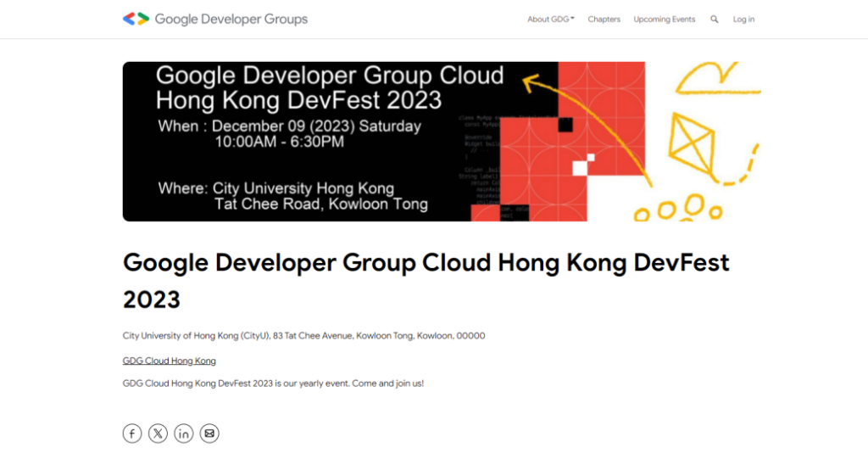Click the Google Developer Groups bracket logo

pos(136,19)
